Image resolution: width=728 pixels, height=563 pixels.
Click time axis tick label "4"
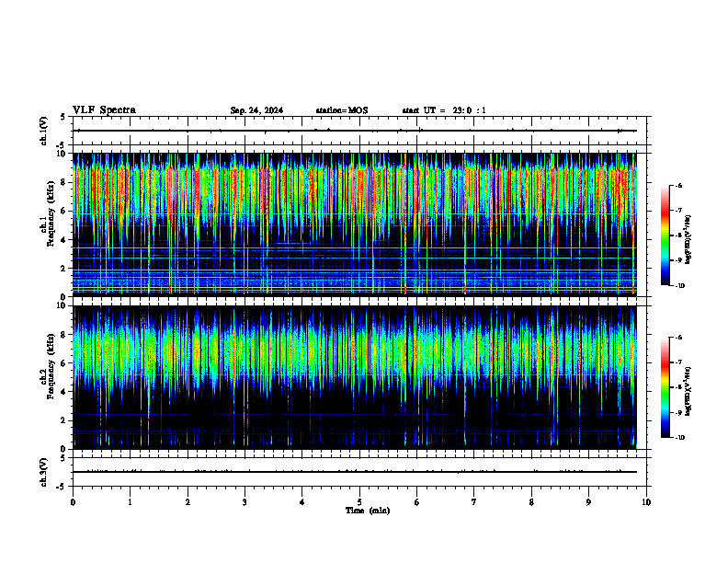[302, 502]
